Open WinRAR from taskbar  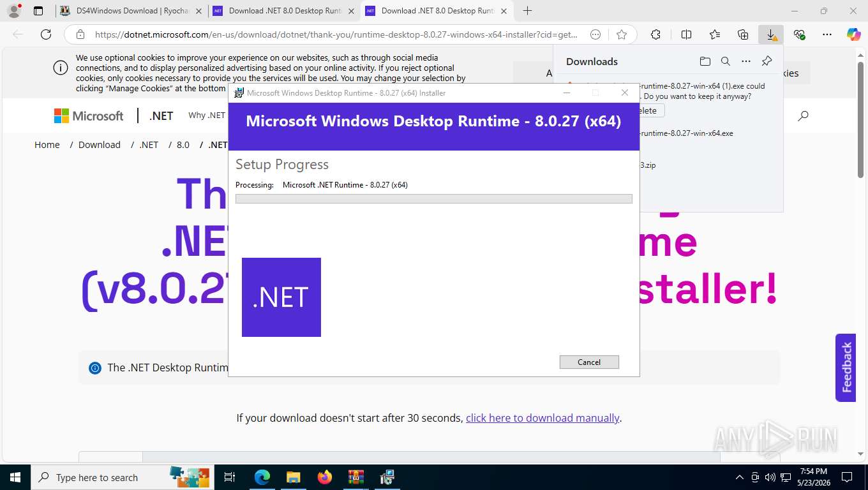[x=356, y=477]
